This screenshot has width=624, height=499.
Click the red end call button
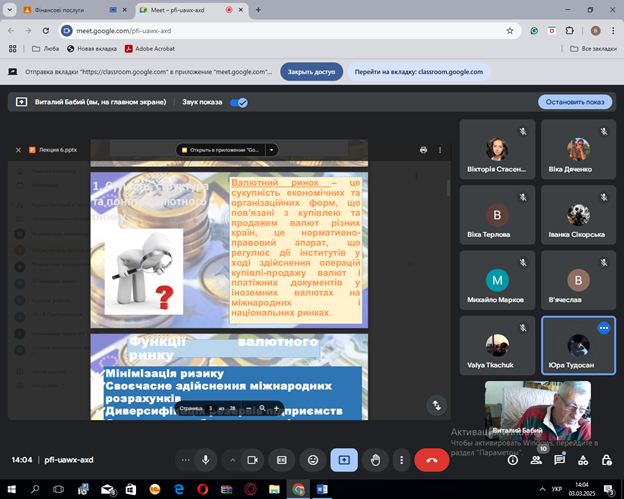point(431,459)
